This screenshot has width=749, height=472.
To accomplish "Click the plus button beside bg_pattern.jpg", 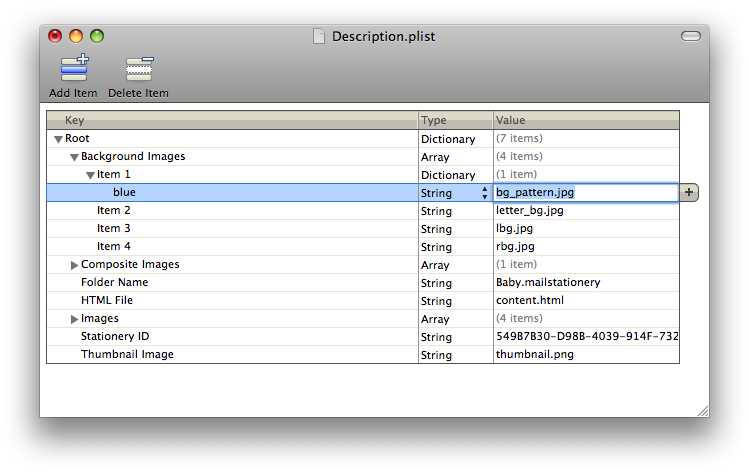I will pyautogui.click(x=689, y=192).
